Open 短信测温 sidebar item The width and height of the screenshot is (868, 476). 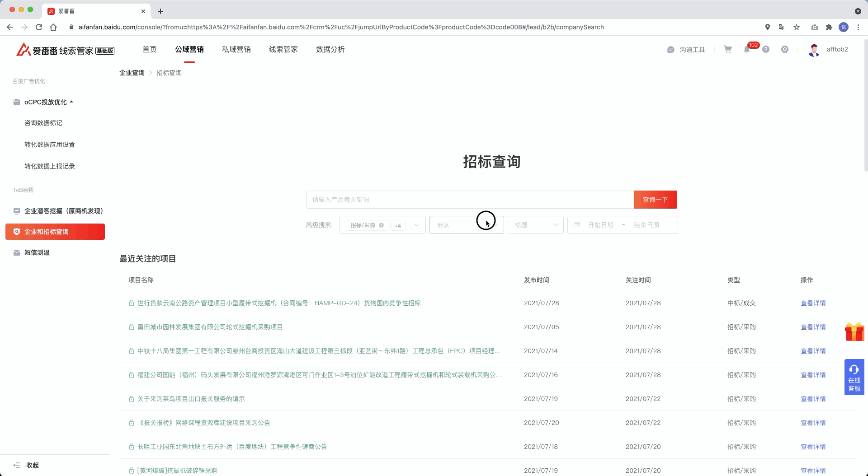pos(55,252)
